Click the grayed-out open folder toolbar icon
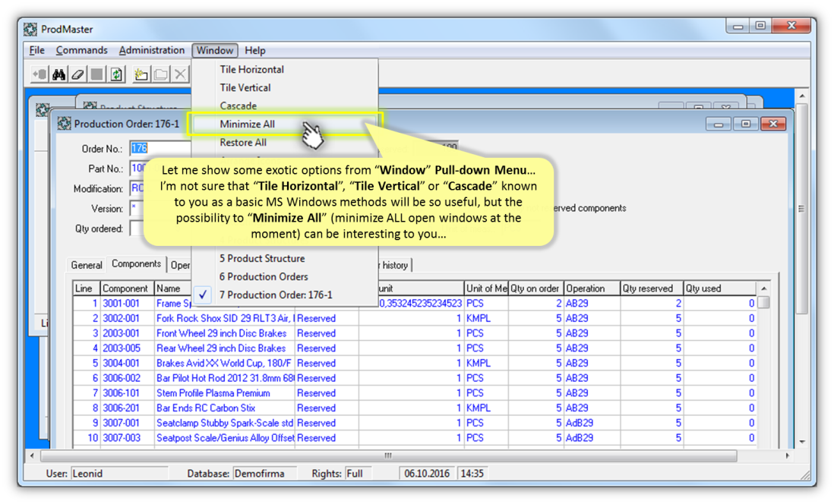 point(160,74)
